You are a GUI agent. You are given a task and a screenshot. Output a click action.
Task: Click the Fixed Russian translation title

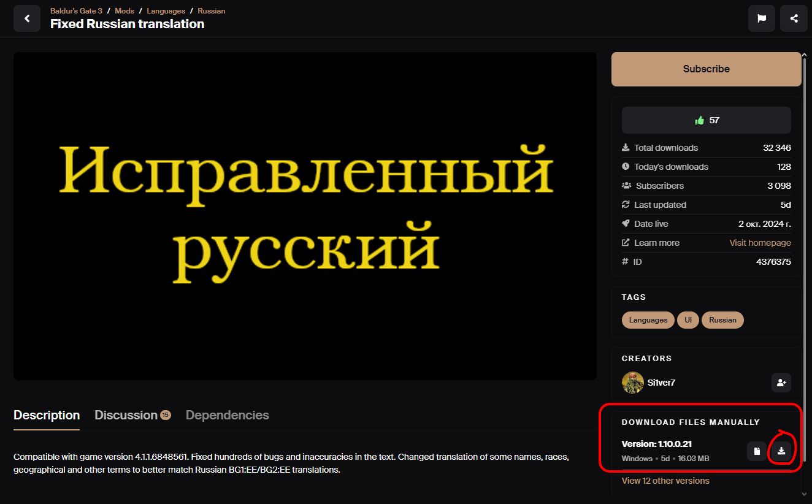pos(127,24)
